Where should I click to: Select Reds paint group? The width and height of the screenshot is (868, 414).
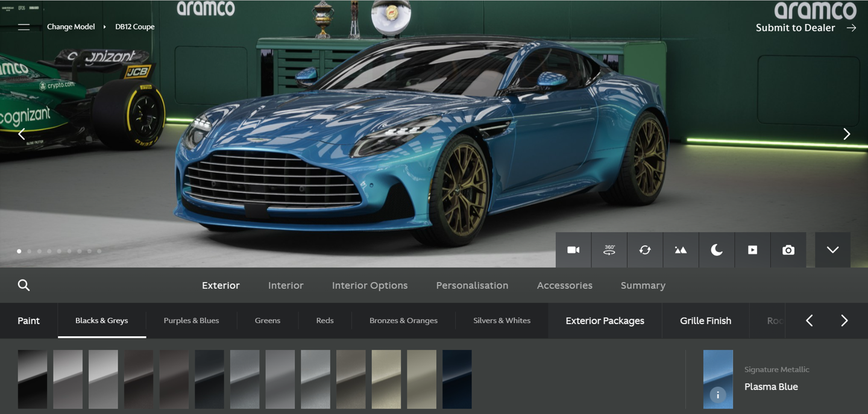pyautogui.click(x=325, y=321)
